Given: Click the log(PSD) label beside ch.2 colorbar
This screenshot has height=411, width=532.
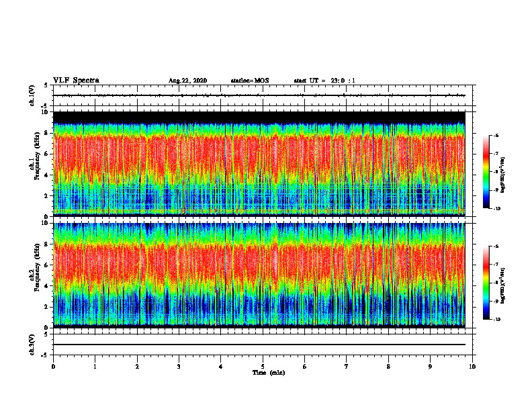Looking at the screenshot, I should (503, 286).
